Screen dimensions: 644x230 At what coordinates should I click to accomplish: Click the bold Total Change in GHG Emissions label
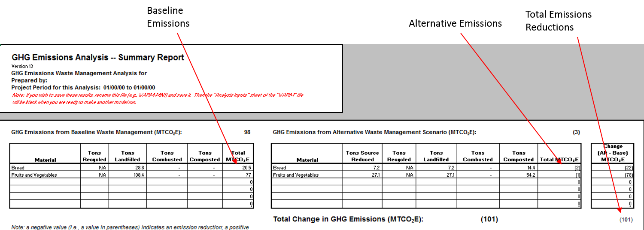(x=348, y=219)
